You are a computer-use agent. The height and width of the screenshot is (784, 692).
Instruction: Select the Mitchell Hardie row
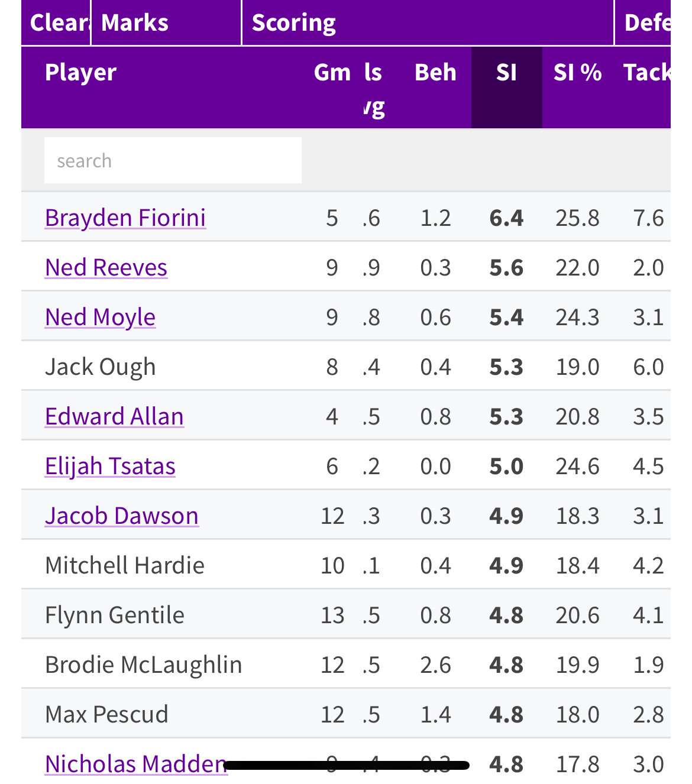point(346,565)
